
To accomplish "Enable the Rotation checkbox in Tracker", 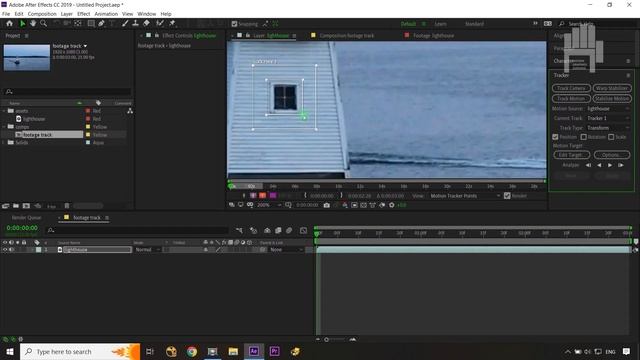I will (584, 137).
